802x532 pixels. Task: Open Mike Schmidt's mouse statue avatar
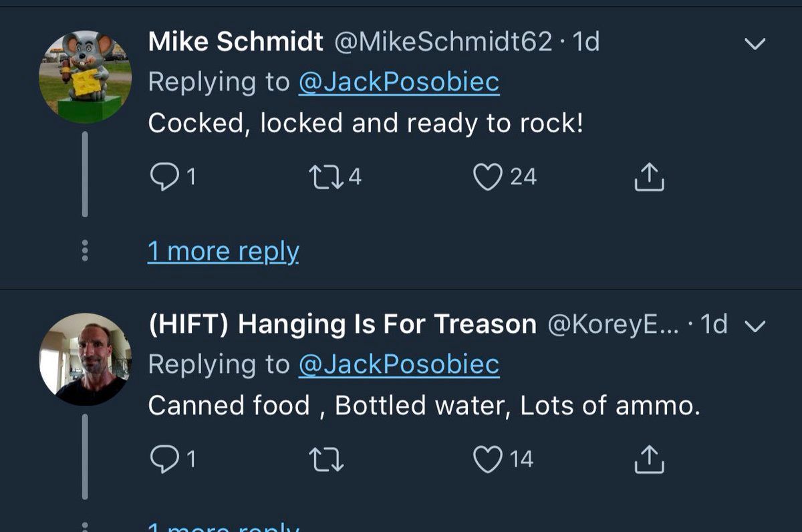[85, 76]
